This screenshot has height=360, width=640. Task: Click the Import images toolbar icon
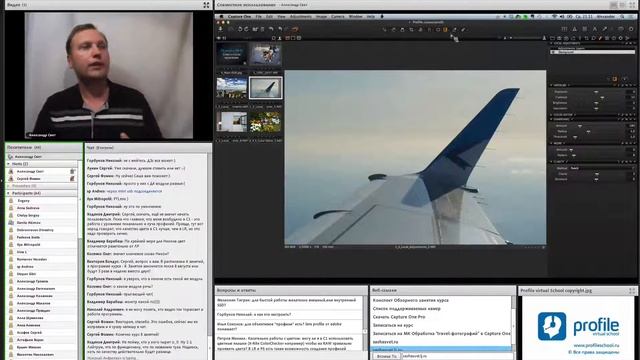(x=220, y=29)
